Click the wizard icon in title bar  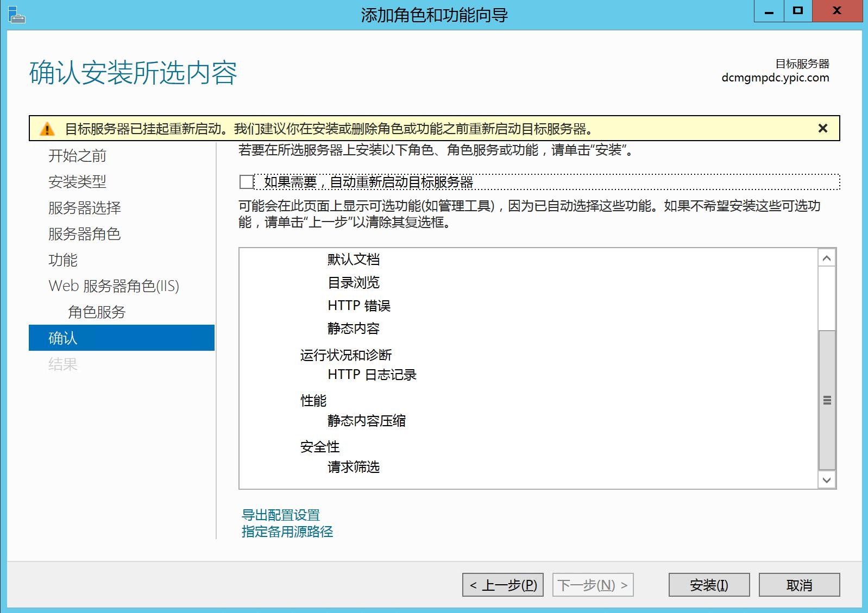(17, 15)
